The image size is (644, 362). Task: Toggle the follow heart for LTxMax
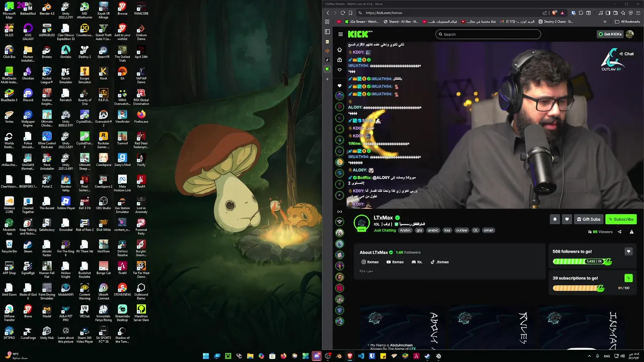(567, 219)
